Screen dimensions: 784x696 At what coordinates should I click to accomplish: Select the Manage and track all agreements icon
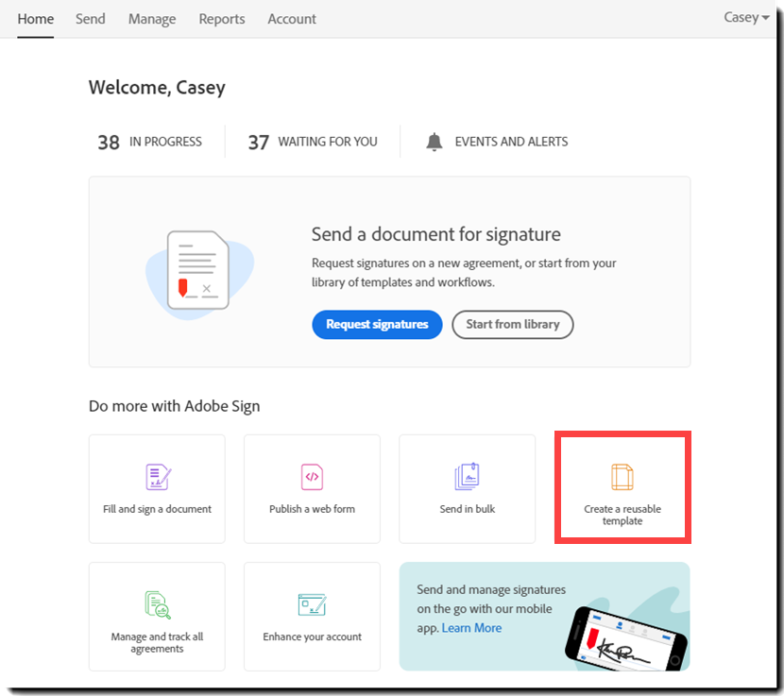156,604
